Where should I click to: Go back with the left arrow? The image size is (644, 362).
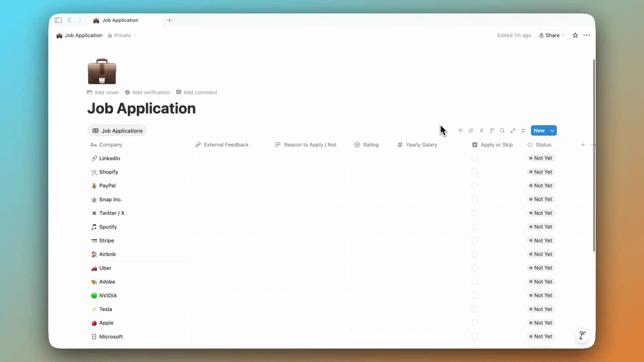(69, 20)
